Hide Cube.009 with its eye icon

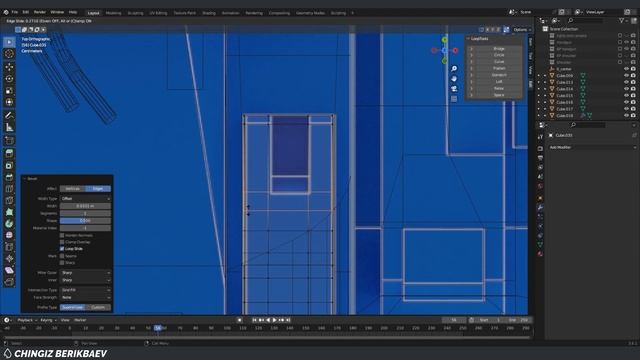[x=626, y=76]
